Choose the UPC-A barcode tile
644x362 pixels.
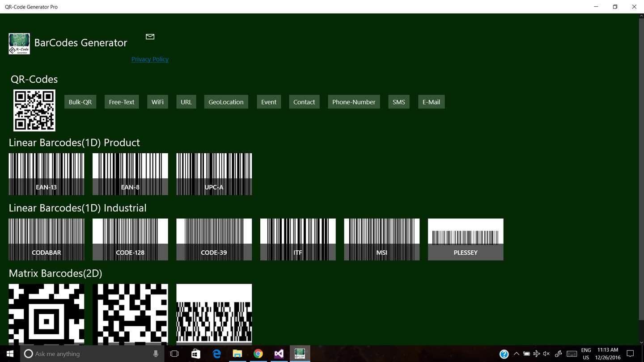[x=214, y=174]
